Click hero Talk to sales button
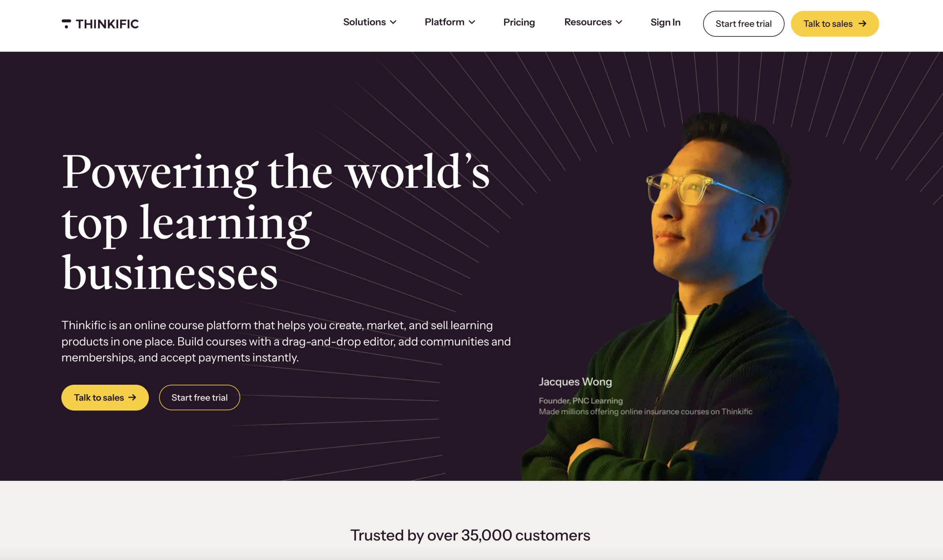Screen dimensions: 943x560 105,397
